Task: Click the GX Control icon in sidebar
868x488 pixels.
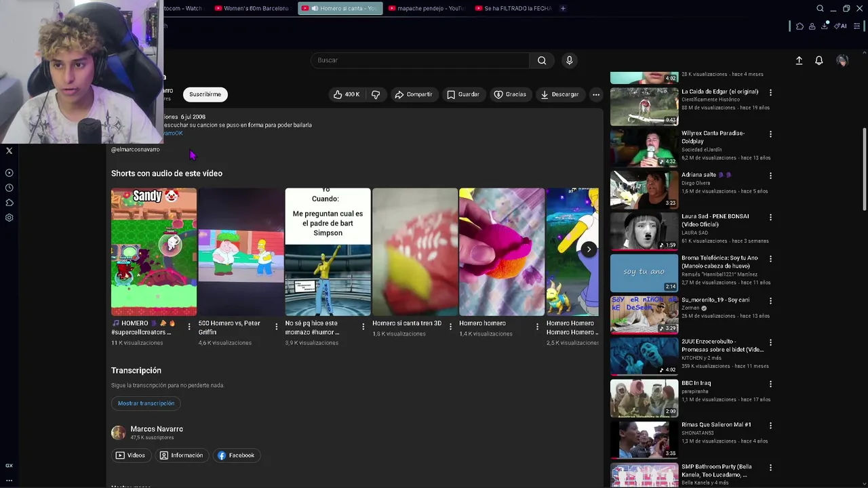Action: [x=9, y=466]
